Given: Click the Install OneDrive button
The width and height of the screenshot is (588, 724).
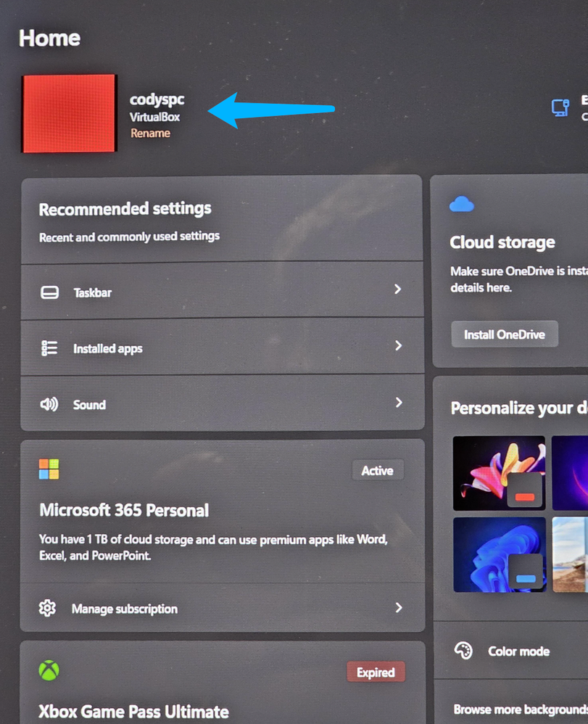Looking at the screenshot, I should (x=505, y=334).
